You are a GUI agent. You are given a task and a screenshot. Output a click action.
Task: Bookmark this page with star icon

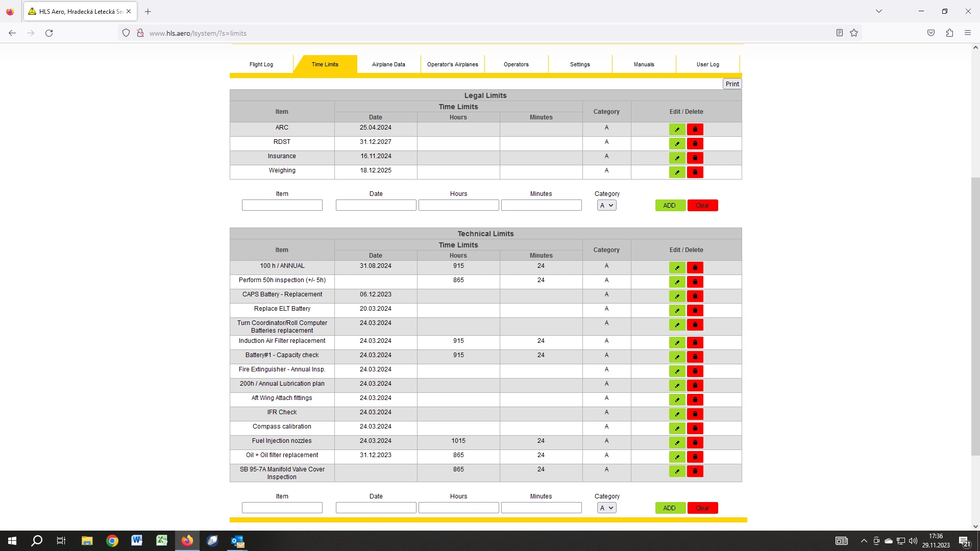click(854, 33)
